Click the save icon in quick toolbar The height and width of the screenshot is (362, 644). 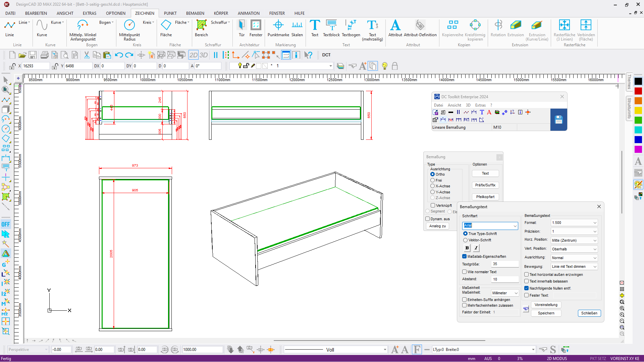[33, 55]
